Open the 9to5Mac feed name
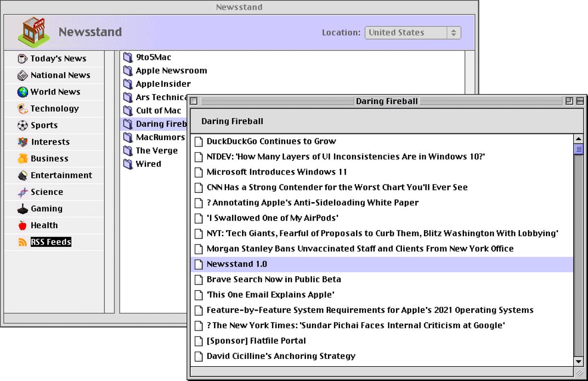The width and height of the screenshot is (588, 381). click(153, 57)
